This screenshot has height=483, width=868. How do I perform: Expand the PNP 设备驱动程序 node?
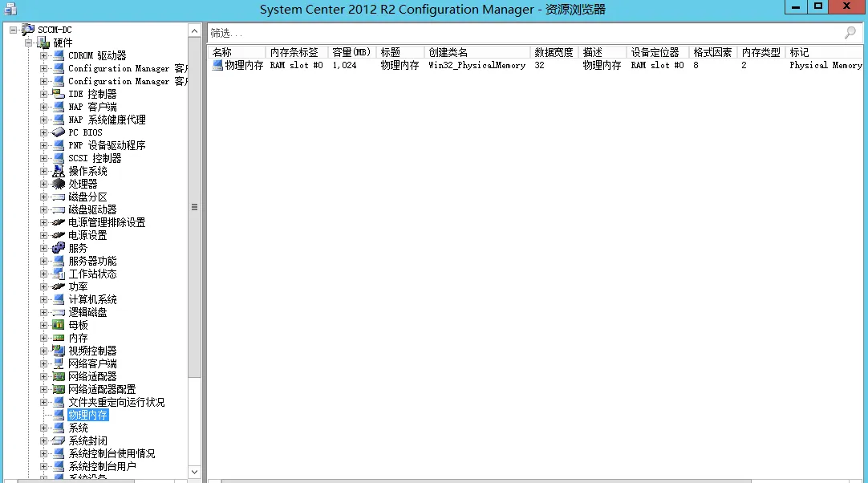coord(44,146)
